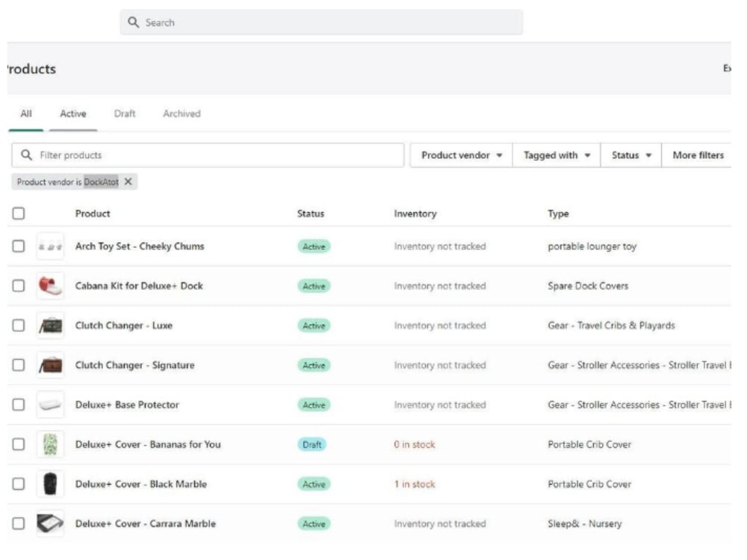Check the Clutch Changer - Luxe row
The width and height of the screenshot is (747, 560).
point(19,326)
